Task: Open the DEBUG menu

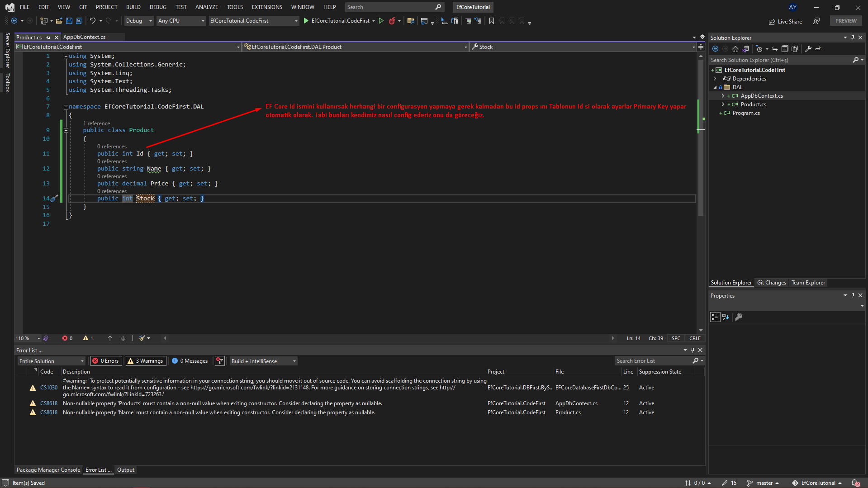Action: pyautogui.click(x=157, y=7)
